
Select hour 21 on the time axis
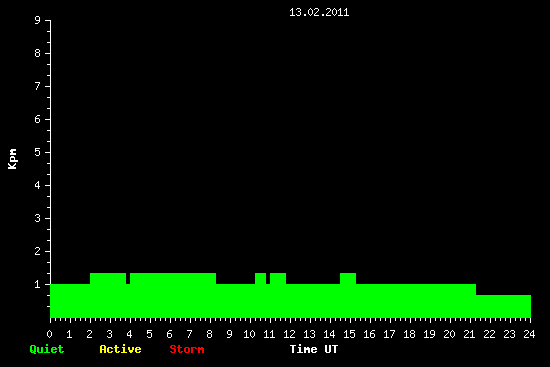pos(469,334)
